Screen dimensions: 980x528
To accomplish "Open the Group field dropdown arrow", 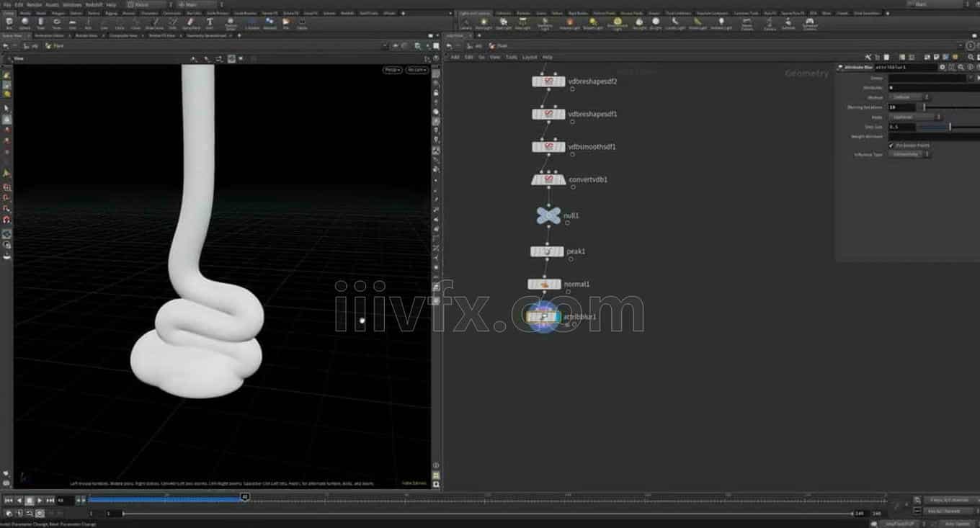I will coord(970,78).
